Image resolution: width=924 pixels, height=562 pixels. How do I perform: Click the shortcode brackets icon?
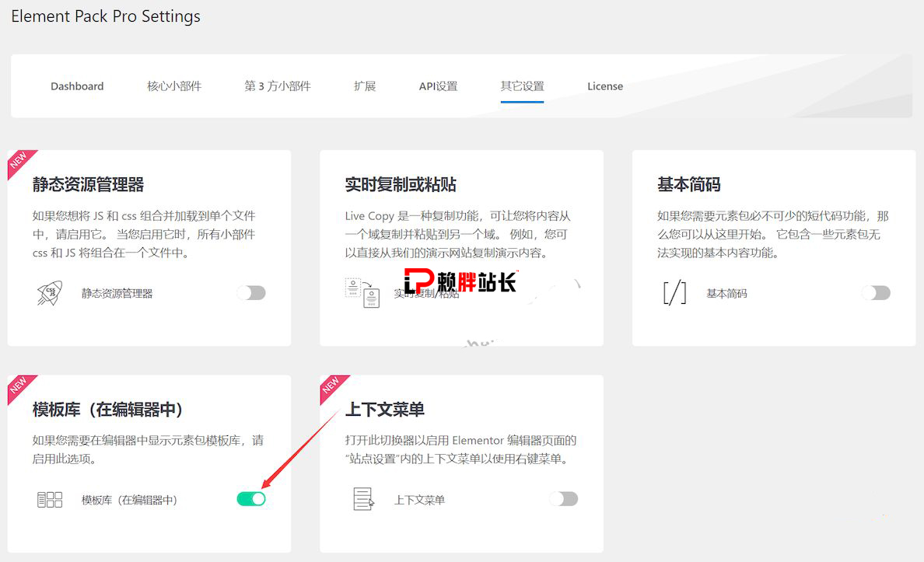click(675, 293)
